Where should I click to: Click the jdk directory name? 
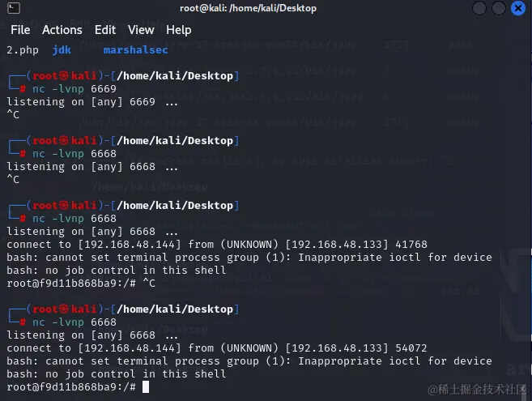62,50
